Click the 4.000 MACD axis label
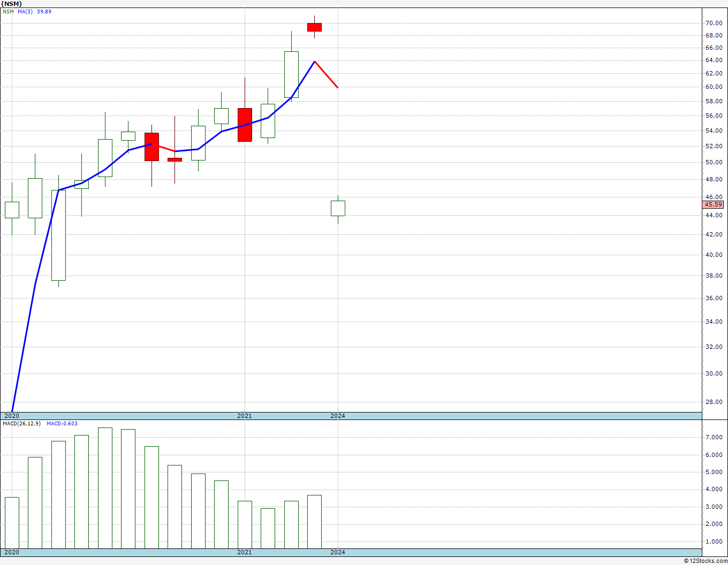The height and width of the screenshot is (565, 728). click(x=714, y=489)
